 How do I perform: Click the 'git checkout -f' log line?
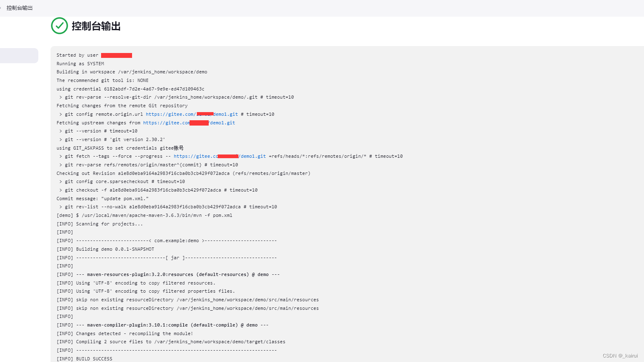tap(158, 190)
